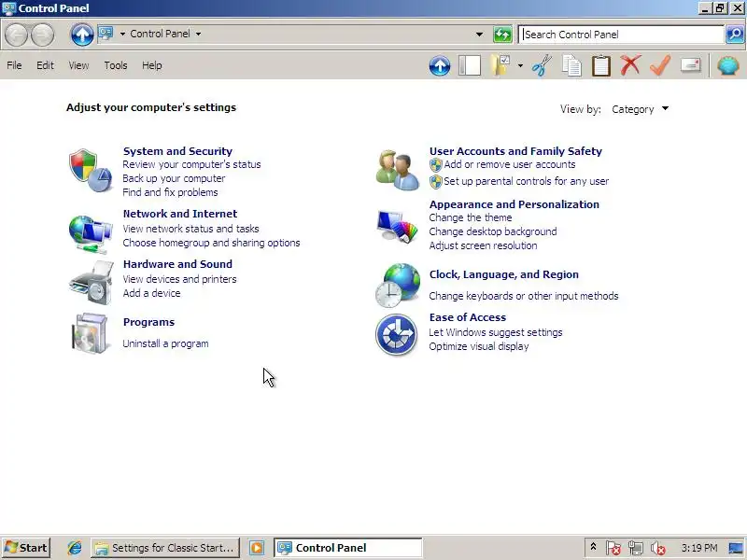Open the System and Security shield icon
Screen dimensions: 747x560
(x=90, y=171)
